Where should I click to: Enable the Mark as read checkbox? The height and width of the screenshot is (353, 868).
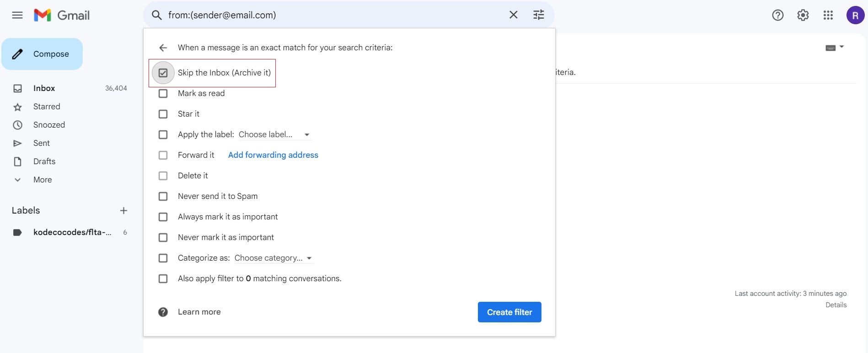click(163, 93)
